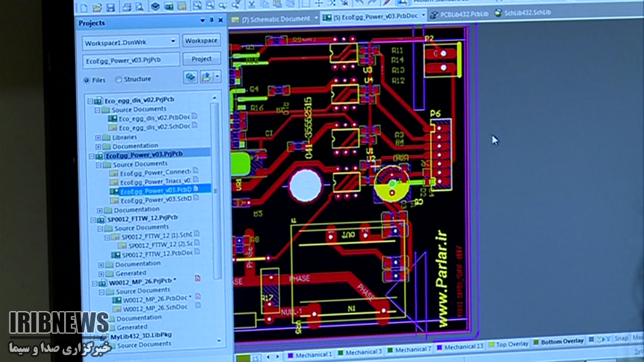Image resolution: width=644 pixels, height=362 pixels.
Task: Click the Project button
Action: tap(201, 59)
